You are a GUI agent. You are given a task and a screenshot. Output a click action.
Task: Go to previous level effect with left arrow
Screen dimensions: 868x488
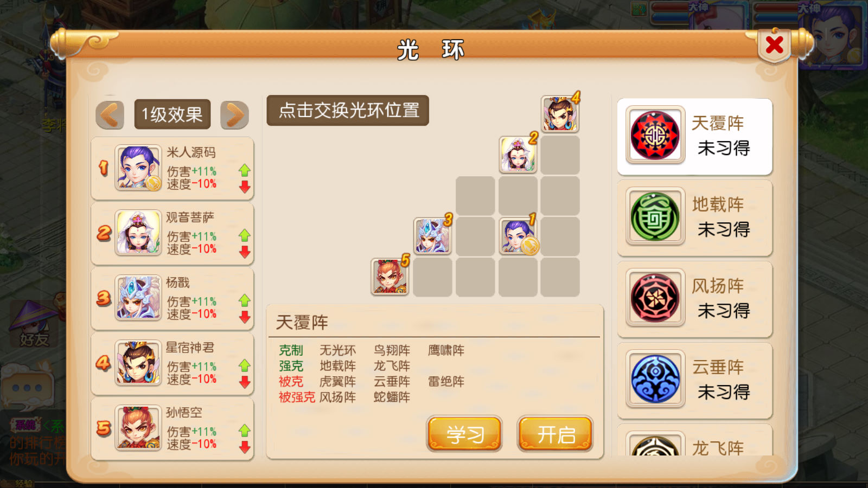tap(110, 114)
